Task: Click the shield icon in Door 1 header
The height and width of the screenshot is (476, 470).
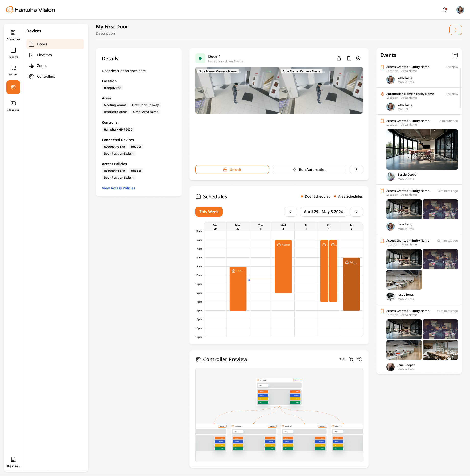Action: coord(358,58)
